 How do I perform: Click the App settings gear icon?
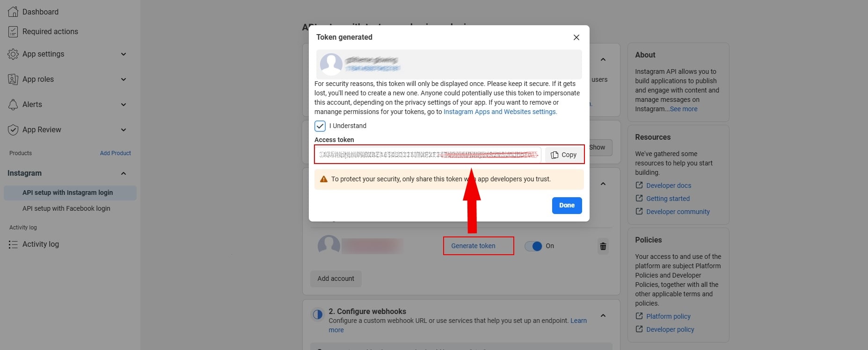point(13,54)
